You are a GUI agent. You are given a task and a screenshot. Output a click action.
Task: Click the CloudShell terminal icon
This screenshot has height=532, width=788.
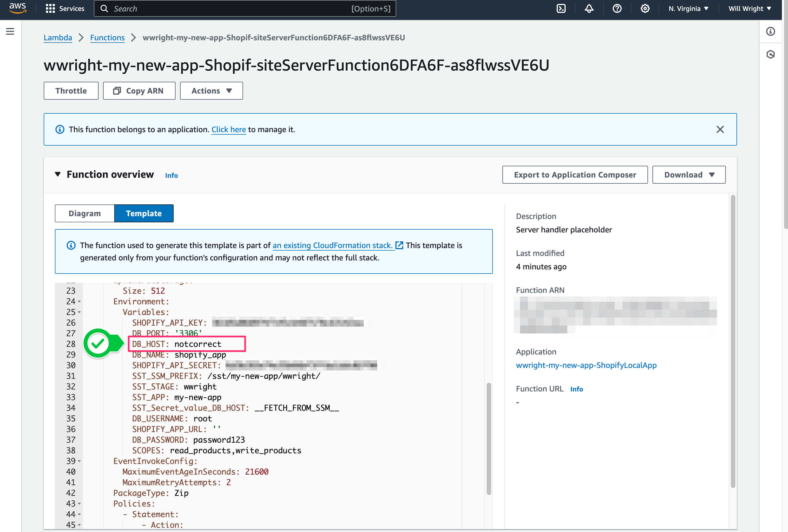tap(561, 8)
